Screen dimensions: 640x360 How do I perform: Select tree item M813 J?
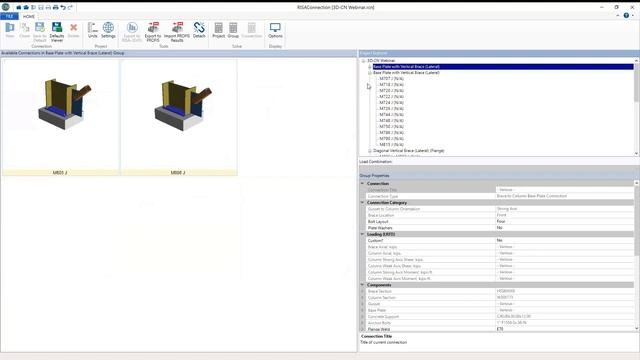tap(391, 144)
